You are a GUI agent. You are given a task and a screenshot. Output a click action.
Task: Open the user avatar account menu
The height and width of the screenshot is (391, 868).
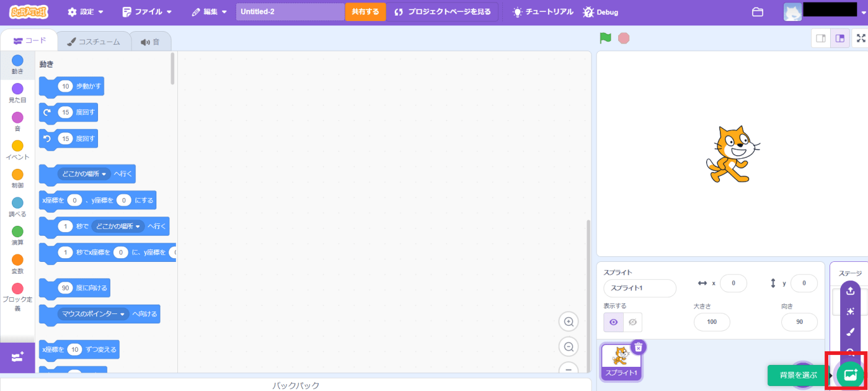tap(793, 12)
